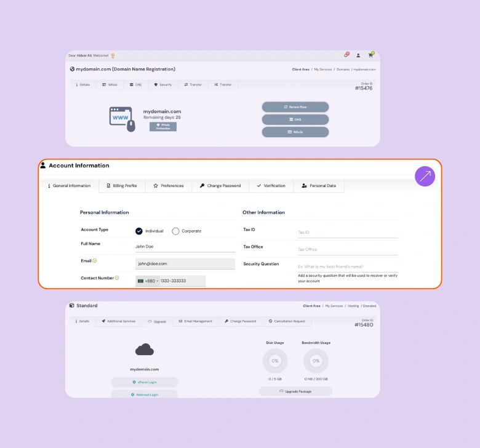Click the cPanel Login button
This screenshot has height=448, width=480.
(145, 382)
